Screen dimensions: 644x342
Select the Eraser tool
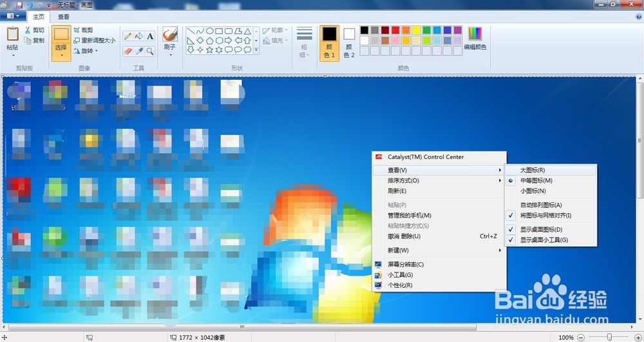128,51
